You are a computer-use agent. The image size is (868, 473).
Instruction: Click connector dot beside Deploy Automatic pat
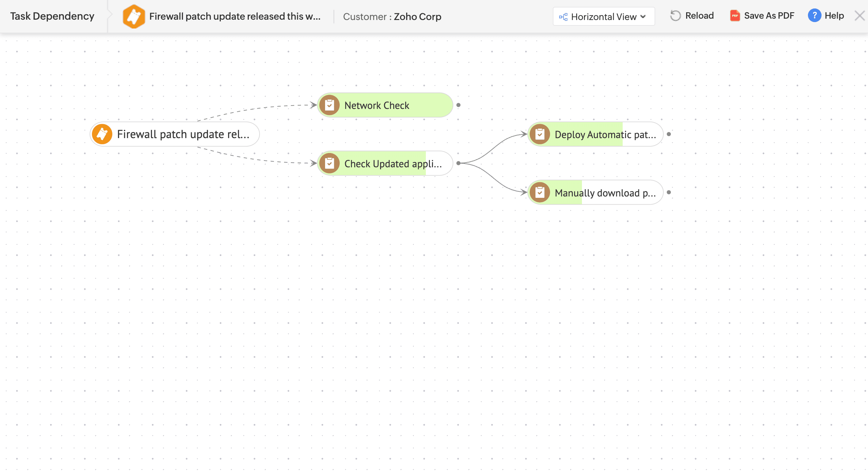[x=669, y=134]
